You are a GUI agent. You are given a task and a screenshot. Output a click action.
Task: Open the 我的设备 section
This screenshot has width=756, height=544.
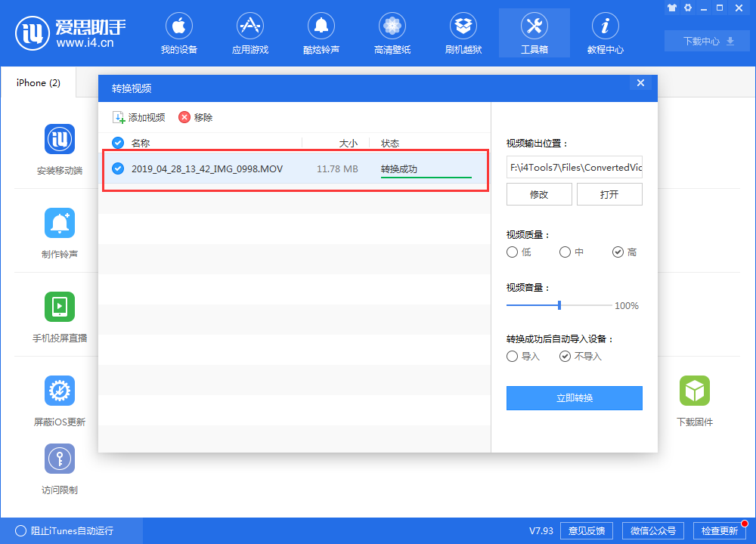click(x=178, y=33)
